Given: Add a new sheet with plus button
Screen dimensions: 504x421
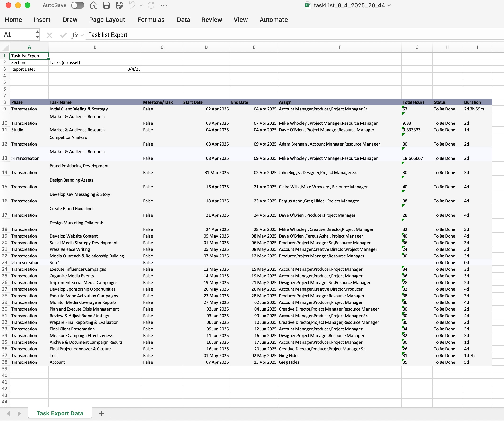Looking at the screenshot, I should click(101, 413).
